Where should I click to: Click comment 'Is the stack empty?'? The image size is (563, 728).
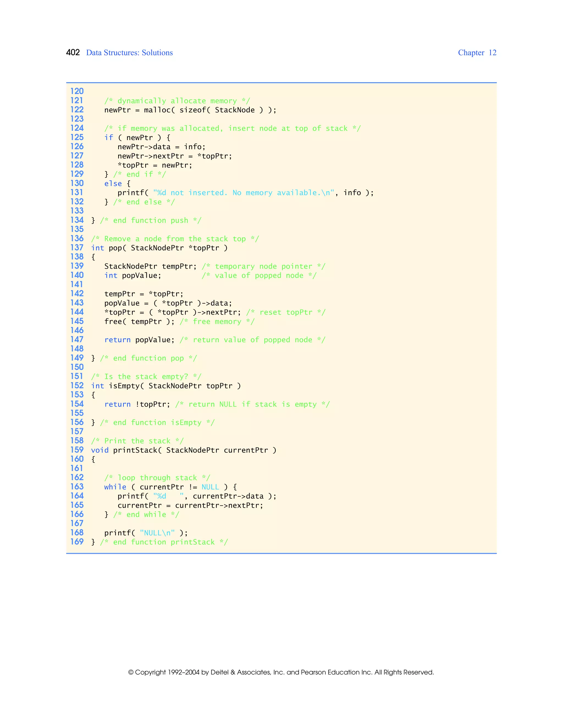coord(146,377)
